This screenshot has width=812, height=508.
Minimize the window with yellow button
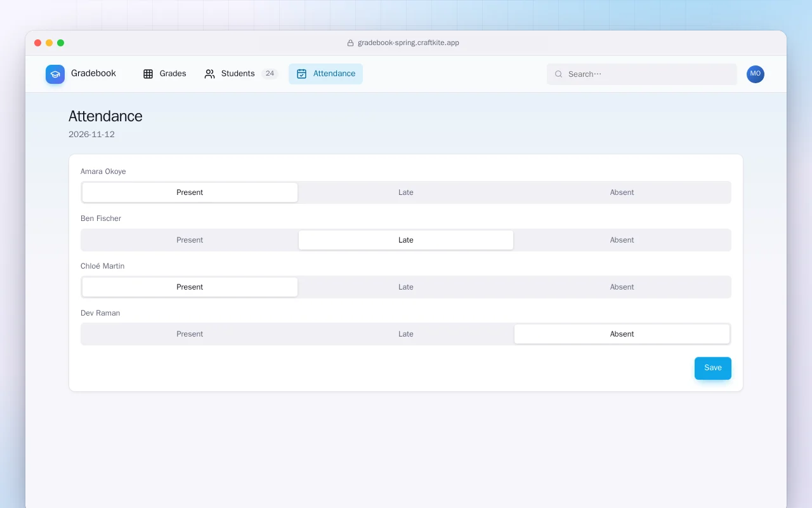click(49, 43)
